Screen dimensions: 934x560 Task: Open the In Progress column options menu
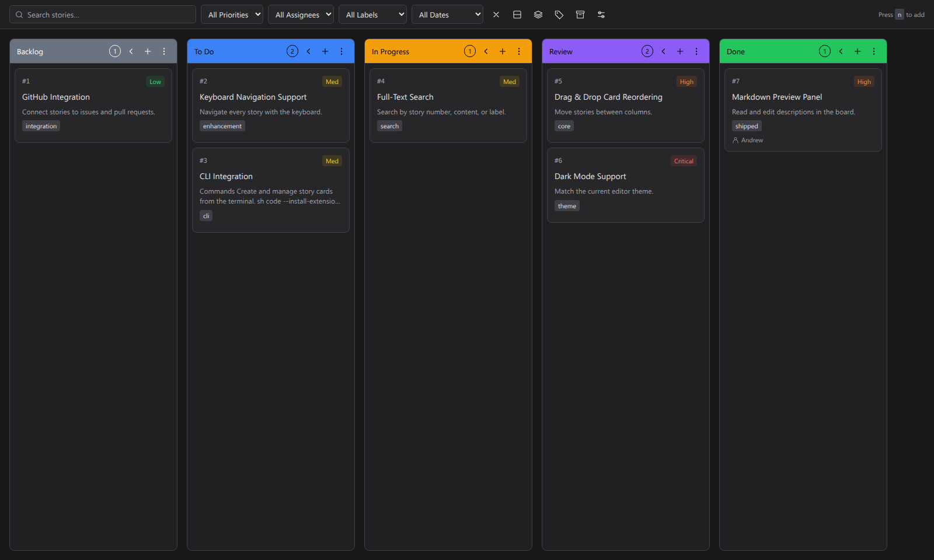point(519,51)
